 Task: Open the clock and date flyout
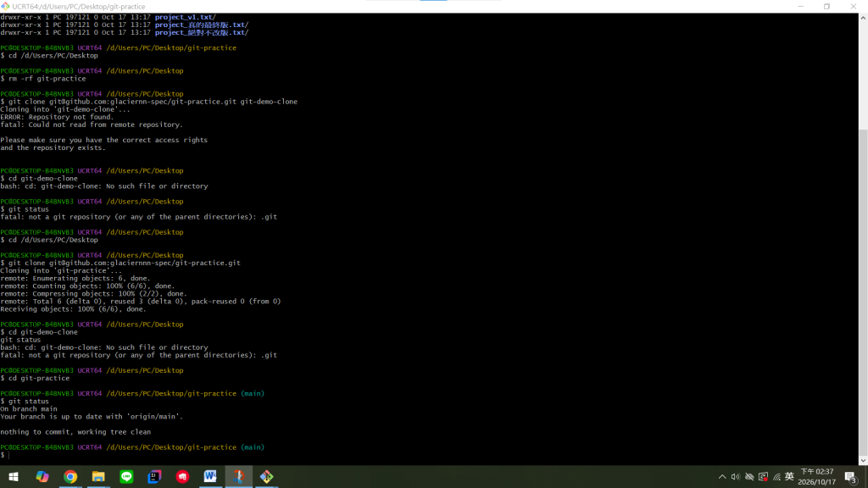(x=817, y=477)
